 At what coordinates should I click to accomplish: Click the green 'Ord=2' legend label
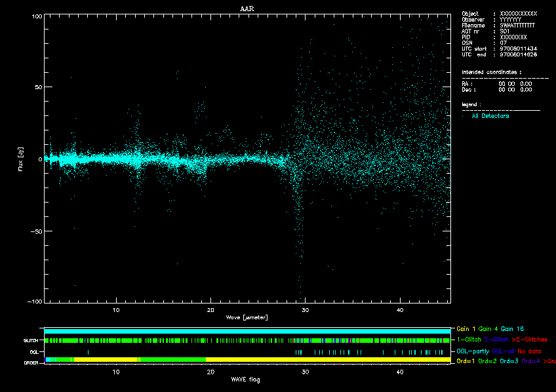tap(487, 361)
